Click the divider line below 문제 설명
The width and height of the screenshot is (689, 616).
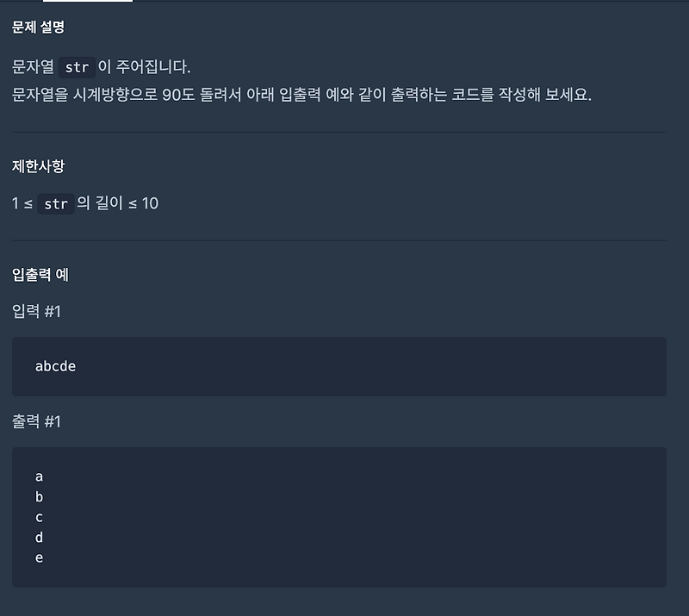(340, 135)
